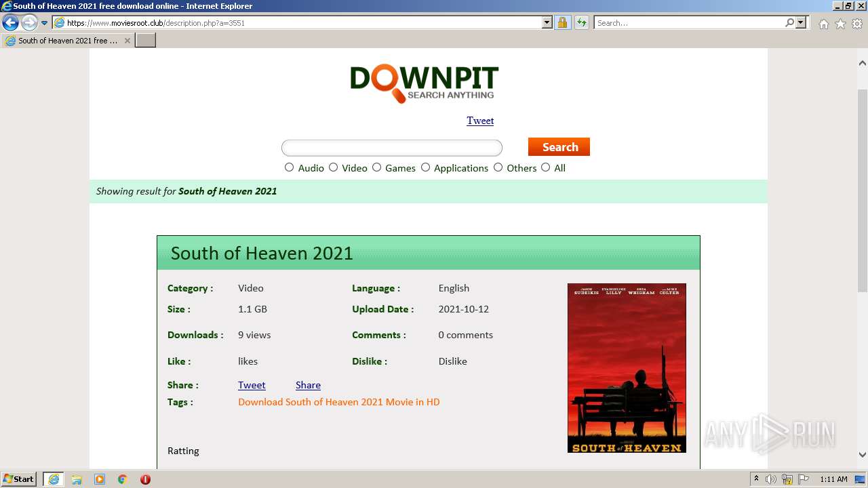The height and width of the screenshot is (488, 868).
Task: Open the media player taskbar icon
Action: [100, 479]
